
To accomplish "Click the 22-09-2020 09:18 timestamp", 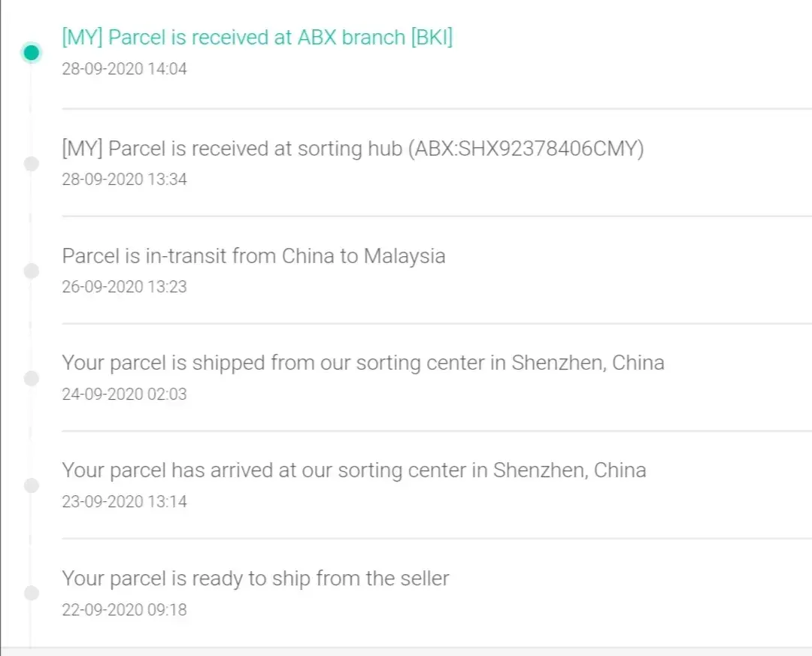I will pyautogui.click(x=124, y=609).
